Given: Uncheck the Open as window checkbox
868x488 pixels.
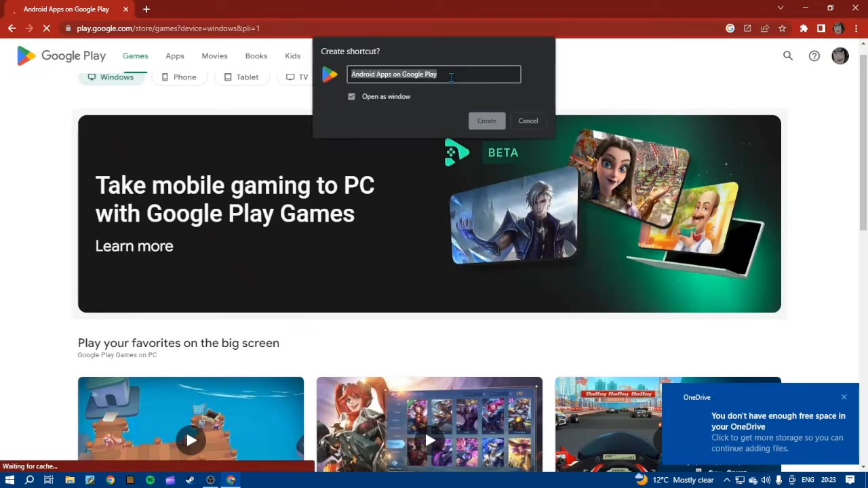Looking at the screenshot, I should coord(351,96).
